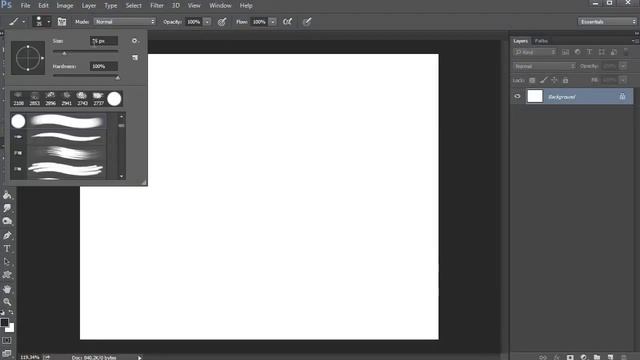
Task: Open the Help menu
Action: click(x=246, y=6)
